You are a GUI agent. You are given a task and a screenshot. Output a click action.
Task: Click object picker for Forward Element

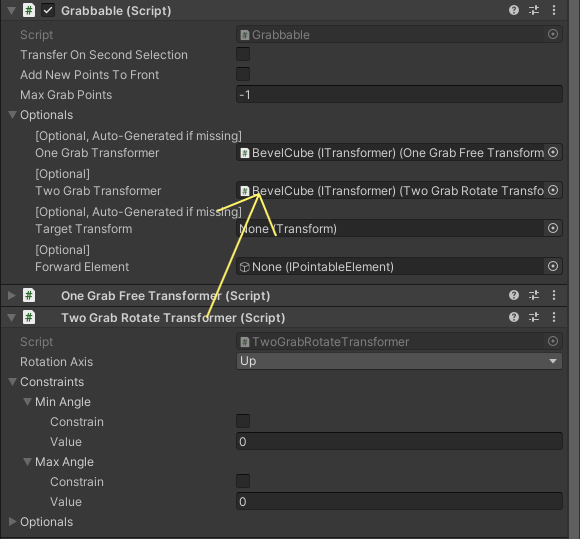553,266
